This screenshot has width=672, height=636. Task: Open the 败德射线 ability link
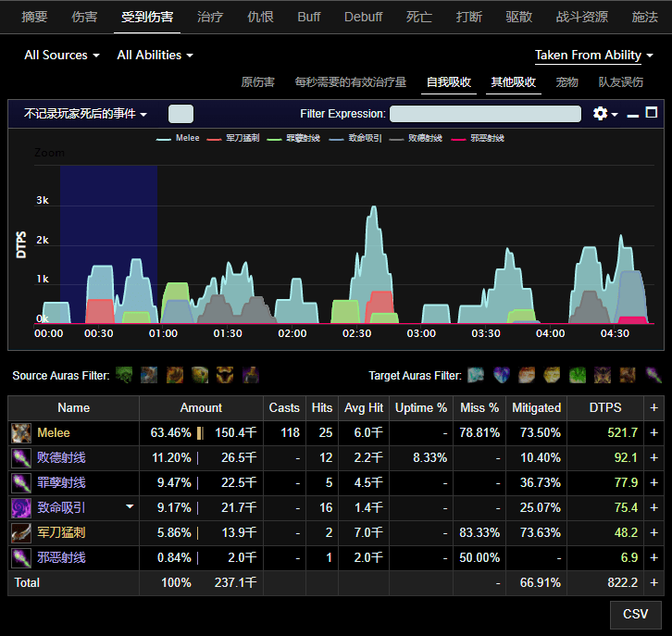(x=61, y=457)
